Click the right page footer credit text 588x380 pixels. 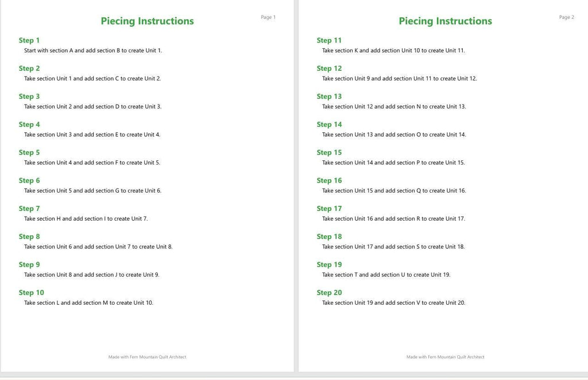[446, 357]
